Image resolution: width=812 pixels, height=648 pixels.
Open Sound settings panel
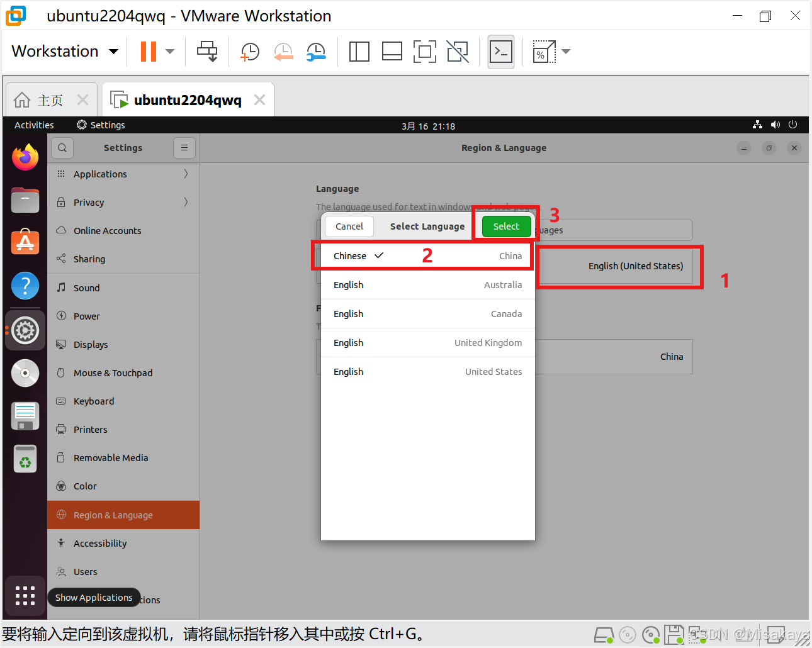pos(123,288)
